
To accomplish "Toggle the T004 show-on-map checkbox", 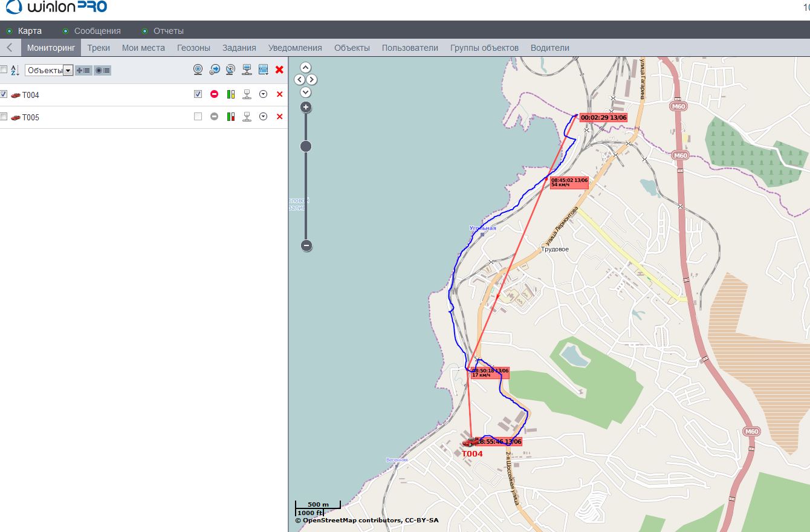I will pos(198,94).
